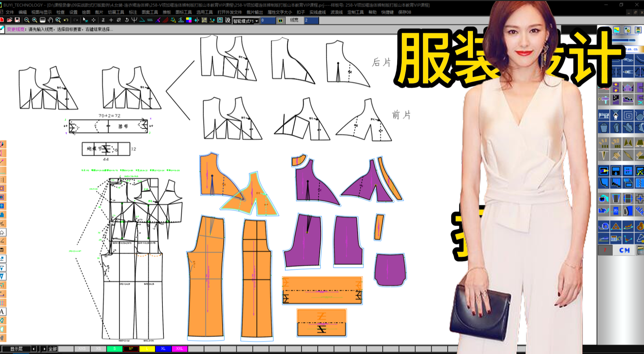Click the input field showing 0
The height and width of the screenshot is (354, 644).
pyautogui.click(x=268, y=20)
